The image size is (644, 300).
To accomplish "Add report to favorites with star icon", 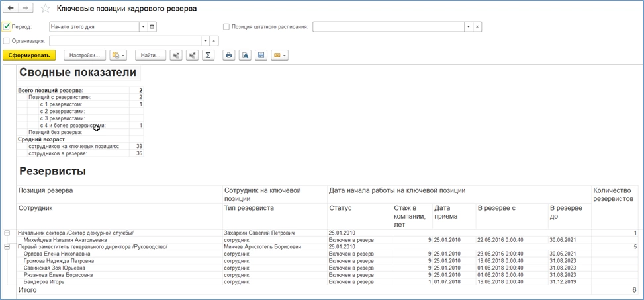I will (x=45, y=9).
